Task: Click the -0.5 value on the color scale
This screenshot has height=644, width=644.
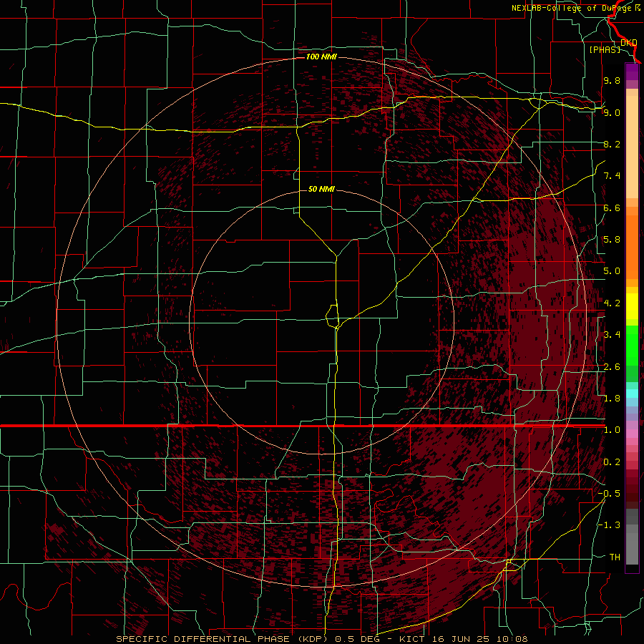Action: [x=609, y=494]
